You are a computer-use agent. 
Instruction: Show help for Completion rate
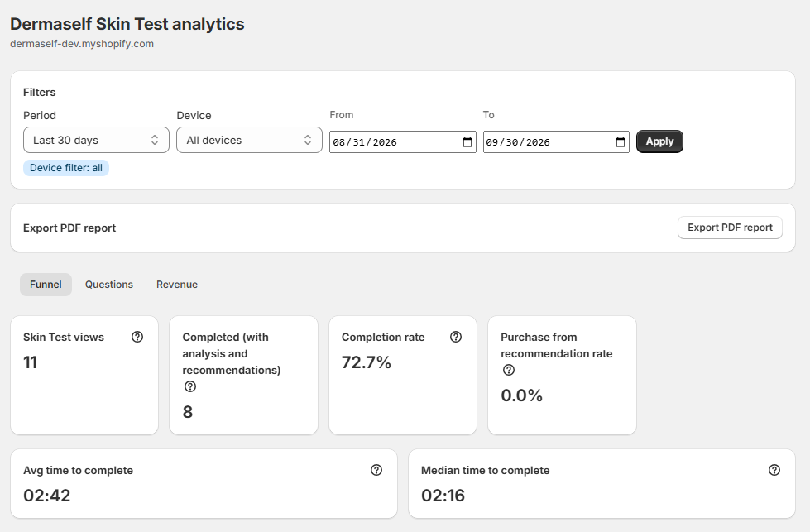pos(456,337)
